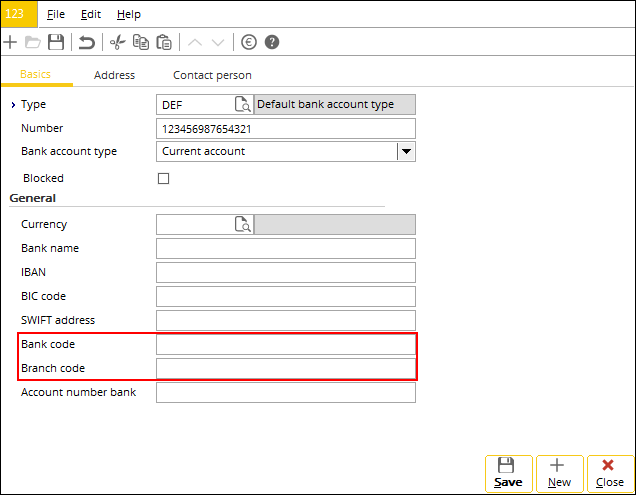The height and width of the screenshot is (495, 636).
Task: Switch to the Contact person tab
Action: coord(212,75)
